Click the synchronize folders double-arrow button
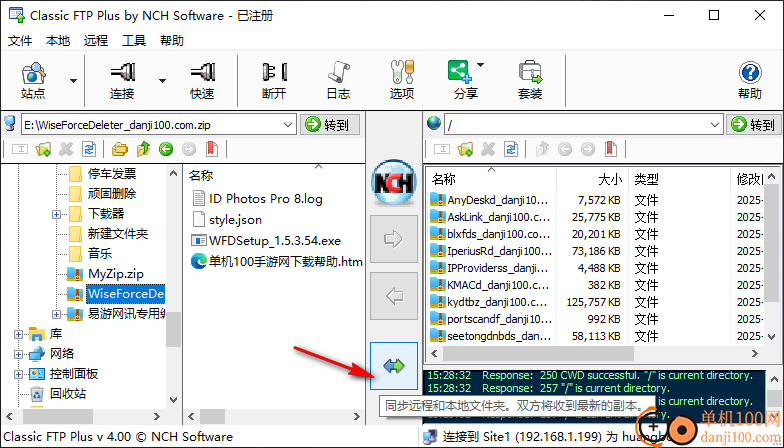 coord(394,366)
